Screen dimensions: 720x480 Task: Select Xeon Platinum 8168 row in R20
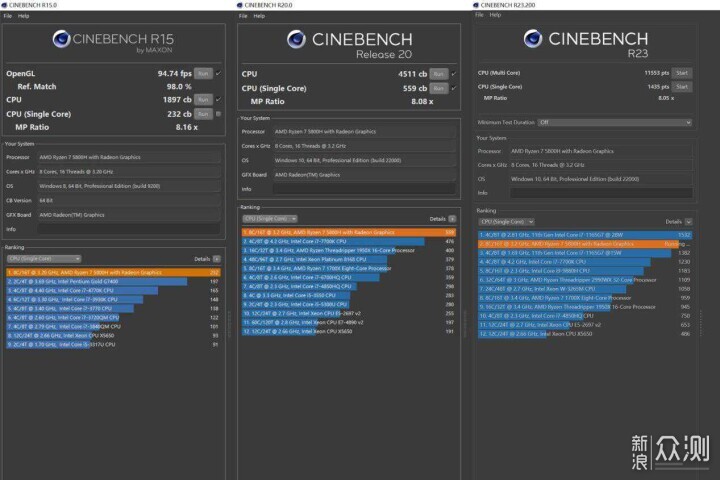click(349, 260)
